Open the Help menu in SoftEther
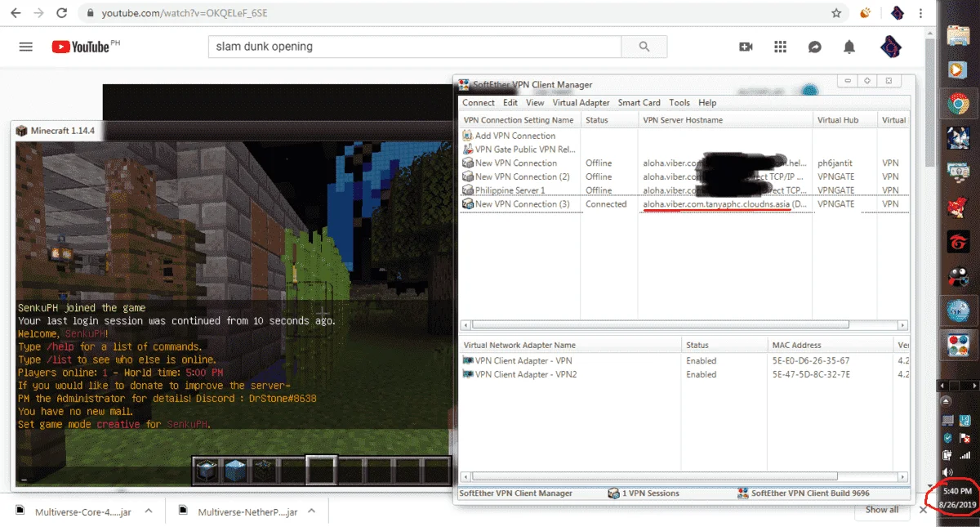The image size is (980, 527). (707, 103)
